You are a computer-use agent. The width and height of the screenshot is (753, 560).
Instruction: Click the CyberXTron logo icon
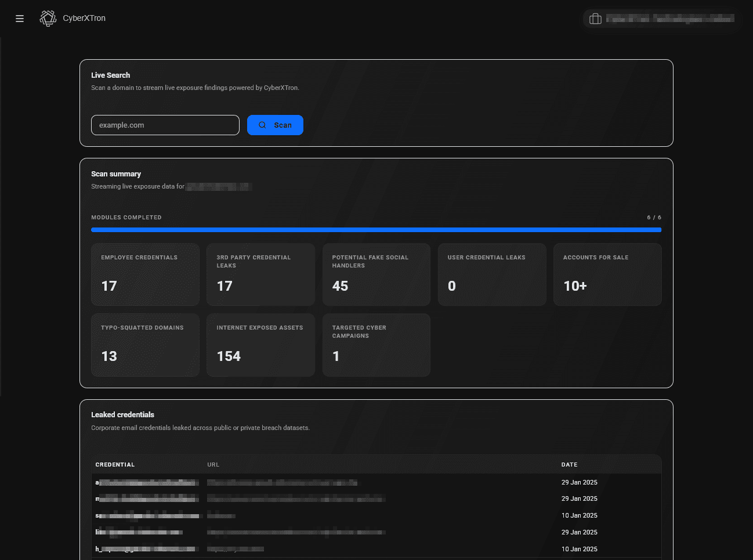48,18
